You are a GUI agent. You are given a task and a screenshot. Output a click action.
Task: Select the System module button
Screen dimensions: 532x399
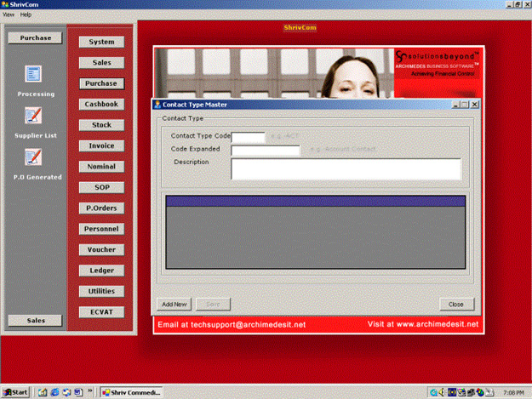click(101, 42)
